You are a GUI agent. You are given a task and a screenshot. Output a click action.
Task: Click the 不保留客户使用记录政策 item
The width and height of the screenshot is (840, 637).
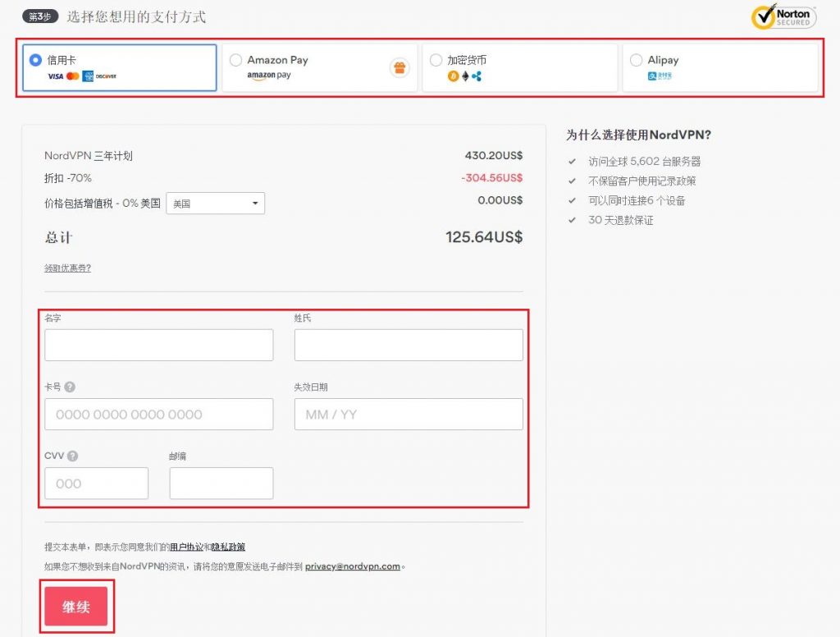[x=641, y=181]
